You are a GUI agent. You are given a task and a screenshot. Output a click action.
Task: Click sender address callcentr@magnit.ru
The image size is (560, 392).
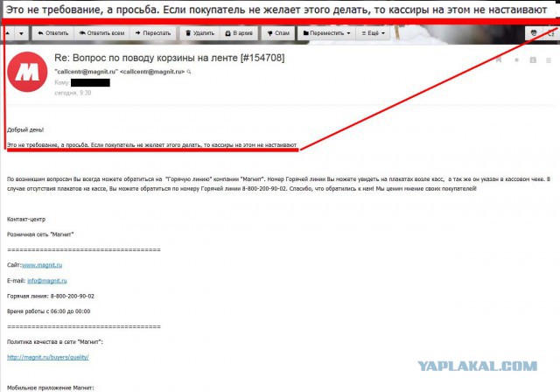click(119, 72)
